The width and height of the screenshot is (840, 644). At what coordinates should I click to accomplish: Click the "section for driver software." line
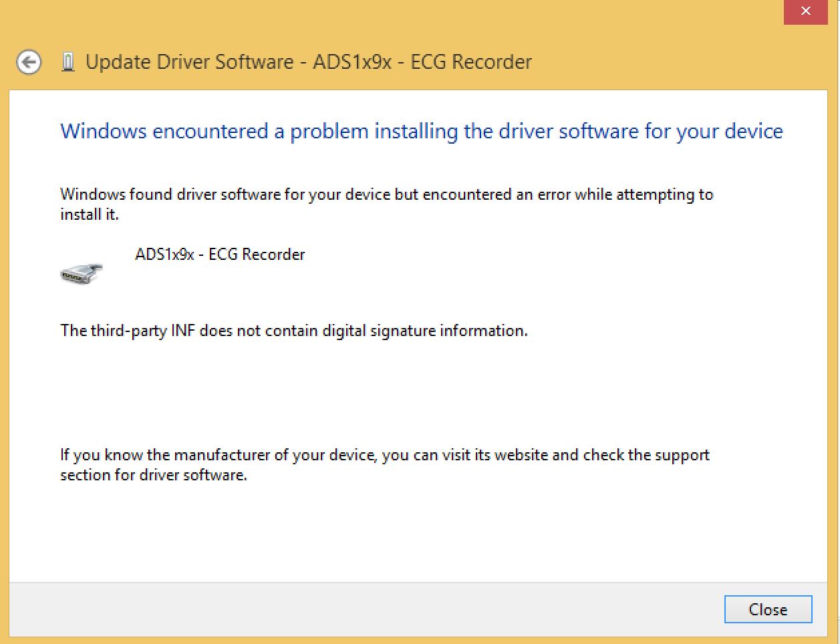153,475
